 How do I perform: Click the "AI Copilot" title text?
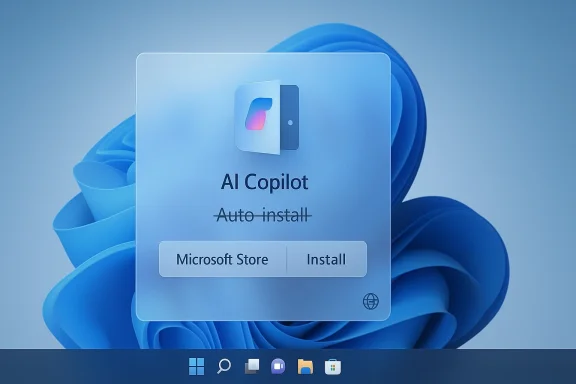click(x=264, y=182)
